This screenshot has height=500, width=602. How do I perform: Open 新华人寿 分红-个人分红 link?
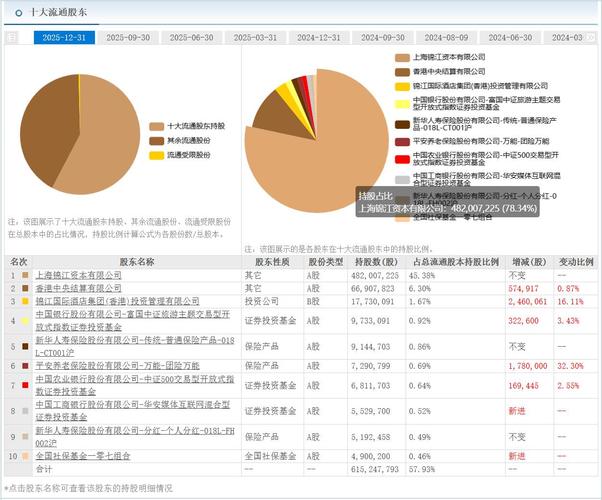(x=135, y=437)
